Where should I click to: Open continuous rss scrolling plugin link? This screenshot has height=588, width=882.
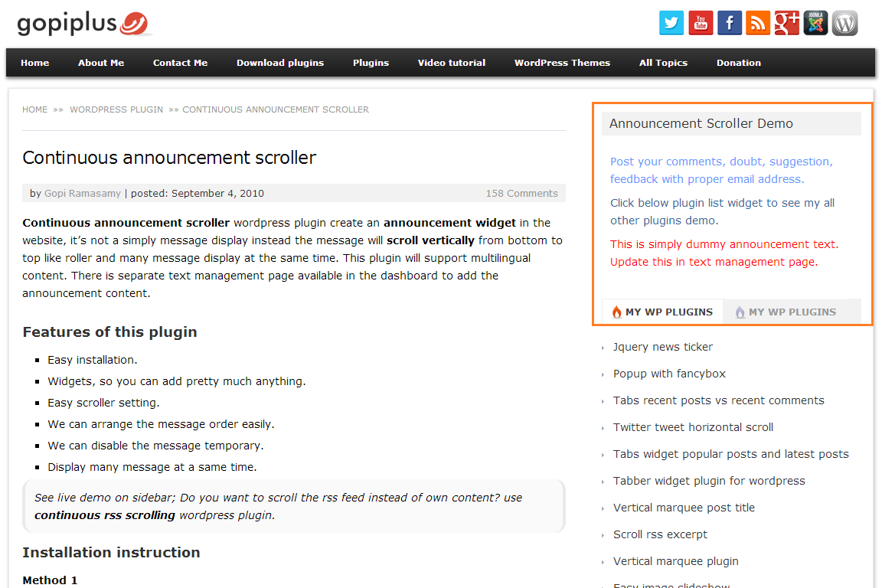click(105, 514)
